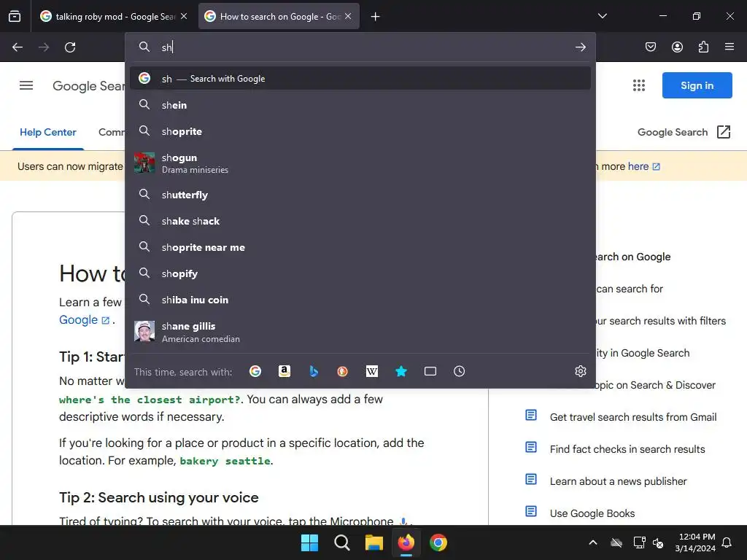Select shiba inu coin suggestion

(x=360, y=300)
